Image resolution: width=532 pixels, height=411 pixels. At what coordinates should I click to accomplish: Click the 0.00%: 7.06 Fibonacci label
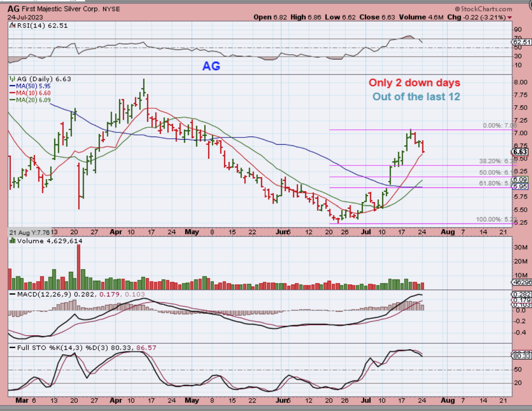coord(499,126)
